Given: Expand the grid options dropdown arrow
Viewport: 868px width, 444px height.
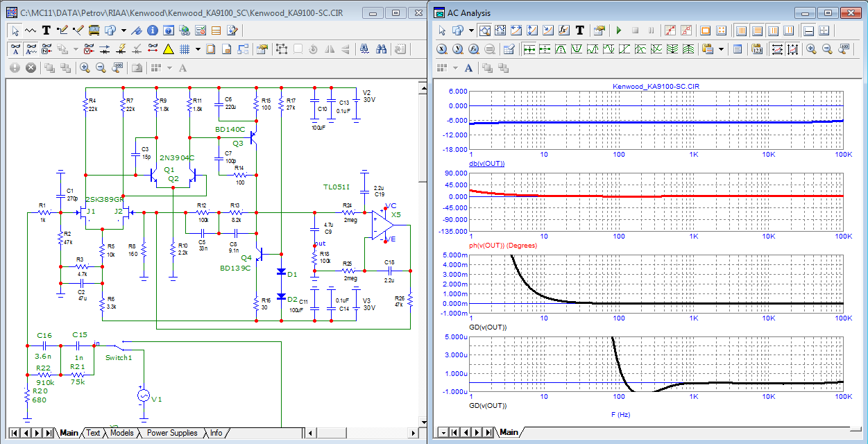Looking at the screenshot, I should pos(198,49).
